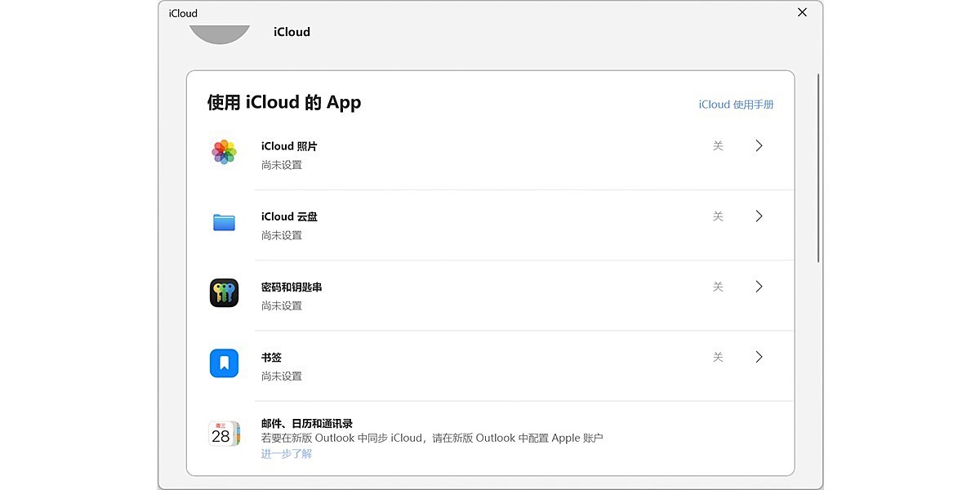Select the 密码和钥匙串 keychain icon
The image size is (980, 490).
tap(224, 293)
